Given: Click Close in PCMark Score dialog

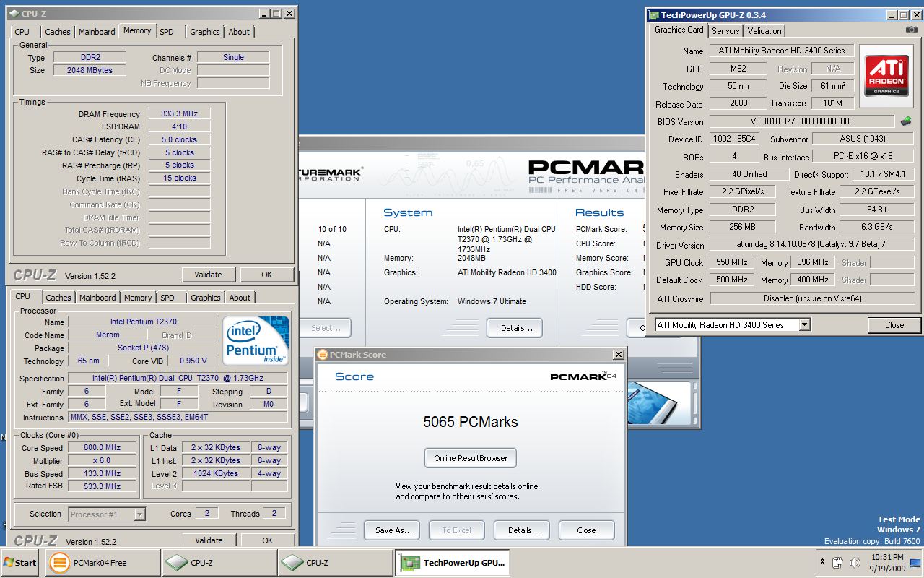Looking at the screenshot, I should [586, 530].
